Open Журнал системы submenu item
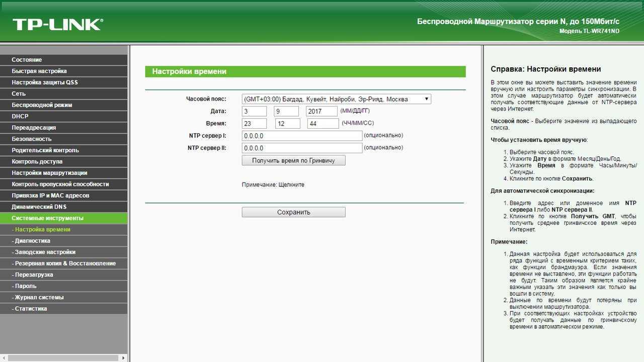Image resolution: width=644 pixels, height=362 pixels. 63,297
